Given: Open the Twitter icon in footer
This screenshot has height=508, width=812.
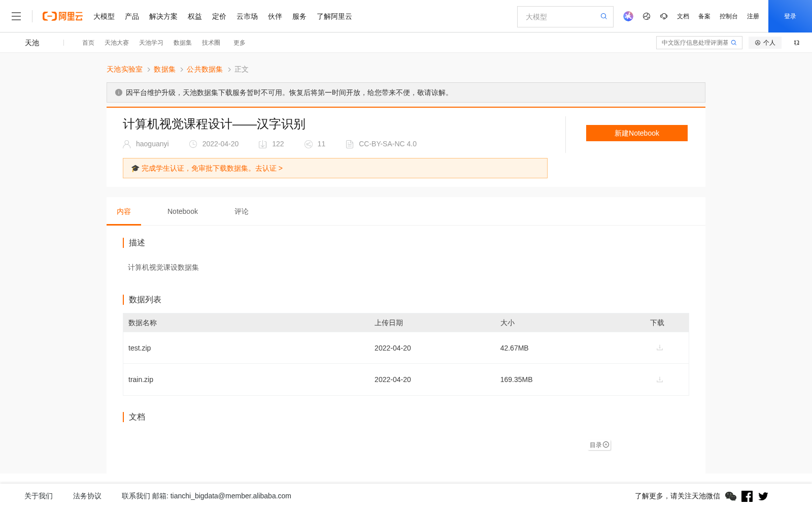Looking at the screenshot, I should [x=763, y=496].
